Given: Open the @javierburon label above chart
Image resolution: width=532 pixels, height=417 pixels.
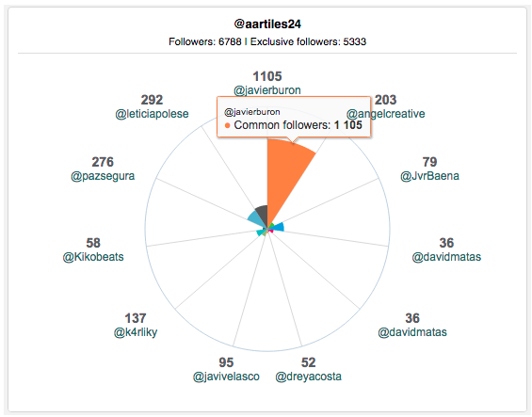Looking at the screenshot, I should pyautogui.click(x=267, y=90).
